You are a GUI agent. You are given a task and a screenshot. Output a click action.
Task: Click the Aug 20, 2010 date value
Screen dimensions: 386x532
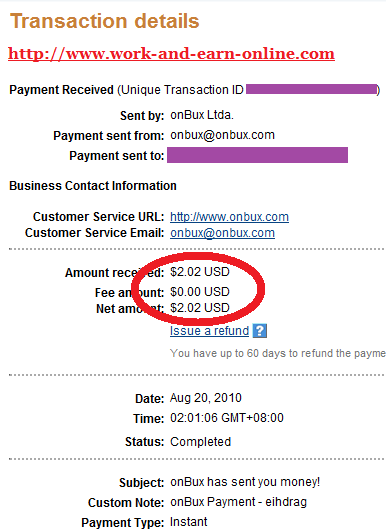pyautogui.click(x=206, y=398)
